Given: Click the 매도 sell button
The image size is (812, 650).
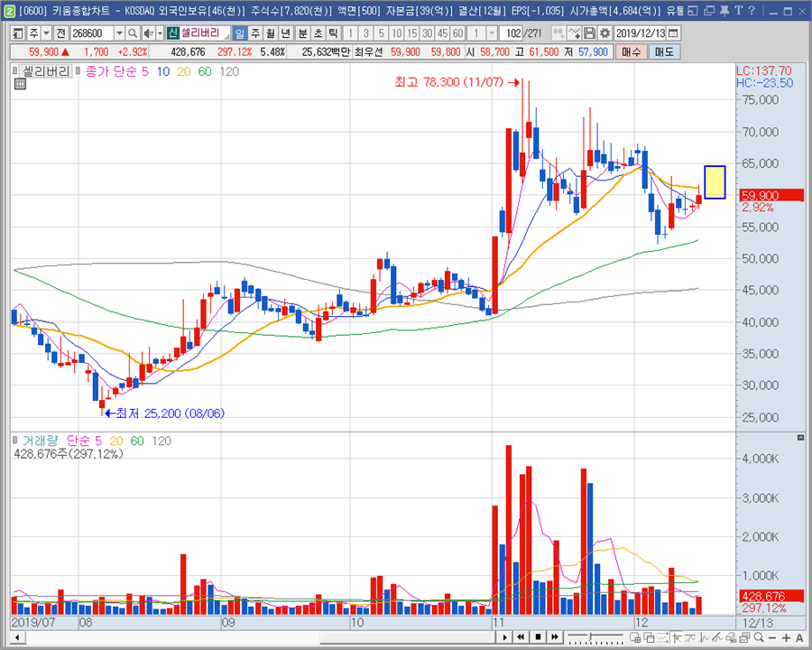Looking at the screenshot, I should point(664,51).
